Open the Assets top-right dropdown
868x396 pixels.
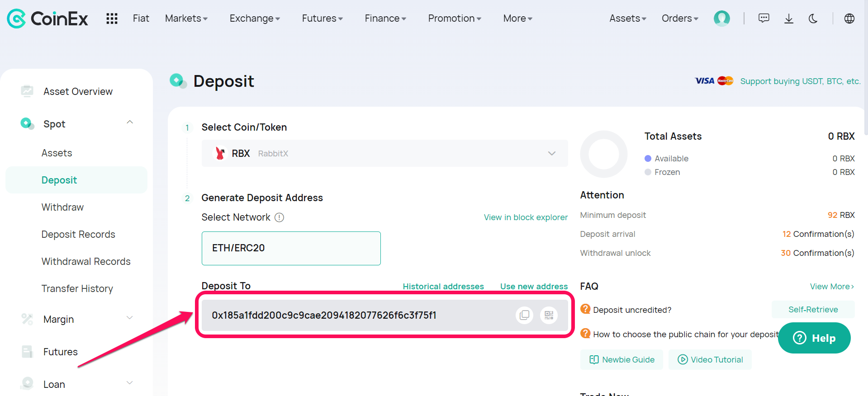pos(628,19)
